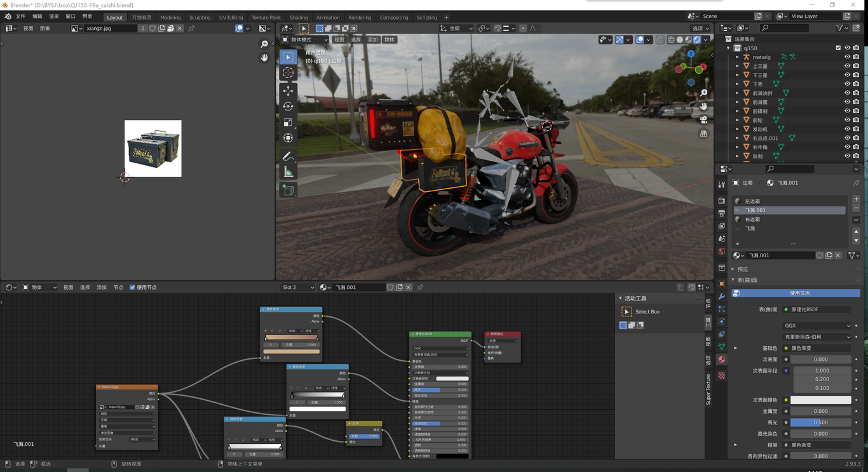Uncheck the qj150 collection exclude checkbox
This screenshot has width=868, height=472.
pos(838,48)
